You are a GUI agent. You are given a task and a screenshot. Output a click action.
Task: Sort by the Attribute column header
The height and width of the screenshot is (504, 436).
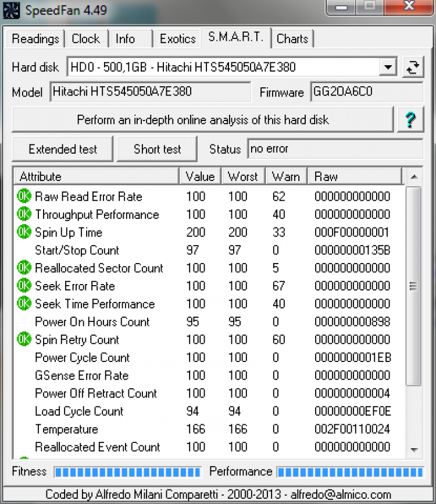point(97,176)
